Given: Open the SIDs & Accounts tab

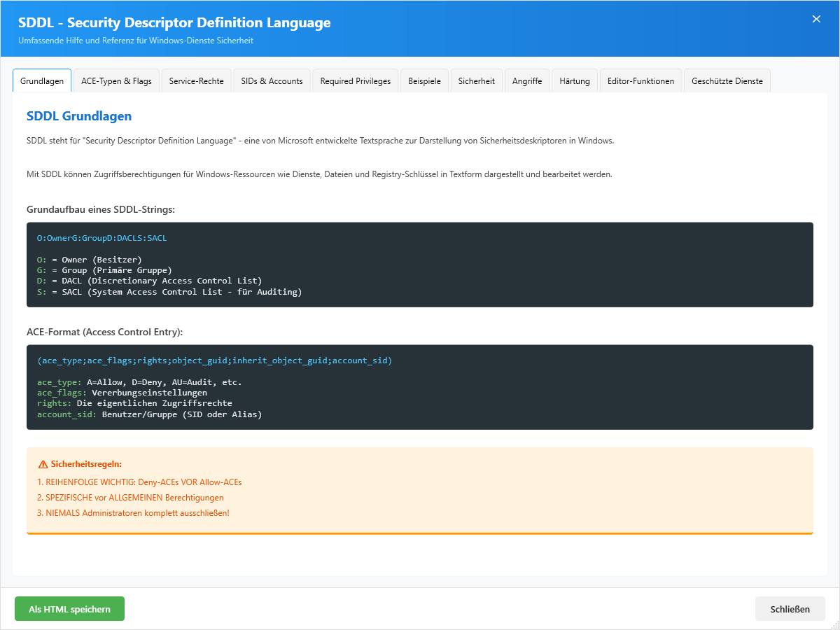Looking at the screenshot, I should click(272, 80).
